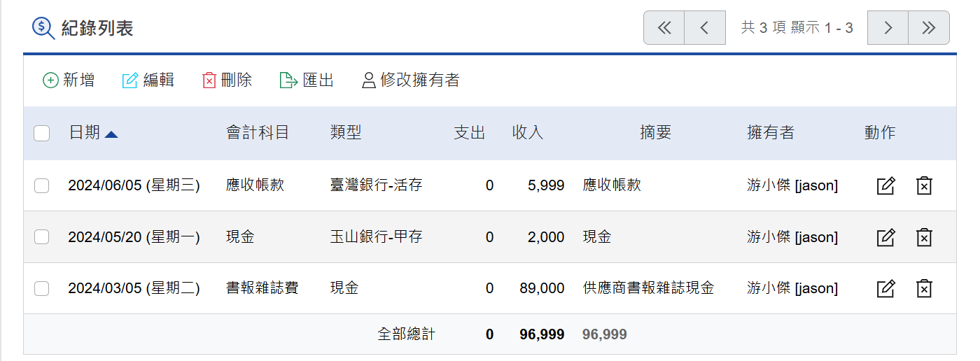Click 現金 in 會計科目 column
Image resolution: width=980 pixels, height=361 pixels.
(240, 237)
